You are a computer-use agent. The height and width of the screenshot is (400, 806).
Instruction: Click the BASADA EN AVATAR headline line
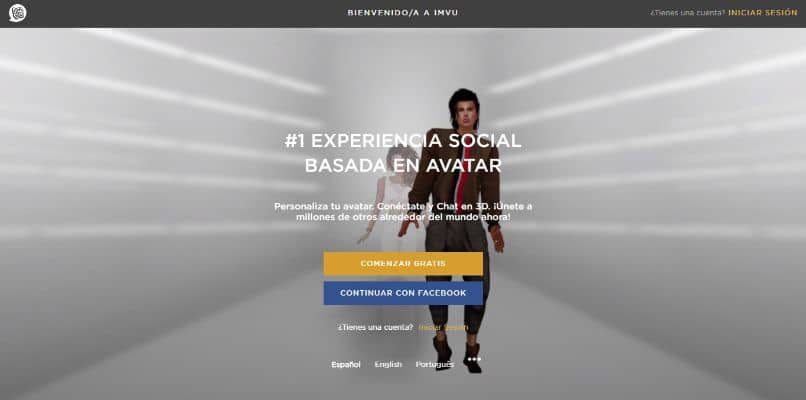tap(403, 166)
